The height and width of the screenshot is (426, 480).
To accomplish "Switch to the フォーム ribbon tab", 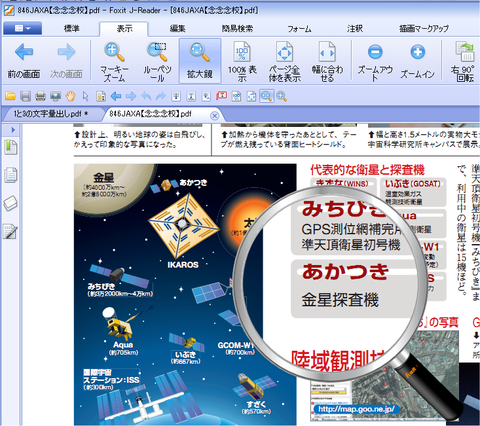I will [x=299, y=29].
